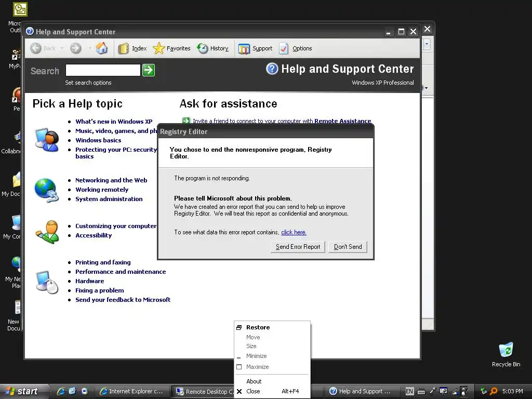Open Options in the toolbar
This screenshot has height=399, width=532.
tap(295, 48)
